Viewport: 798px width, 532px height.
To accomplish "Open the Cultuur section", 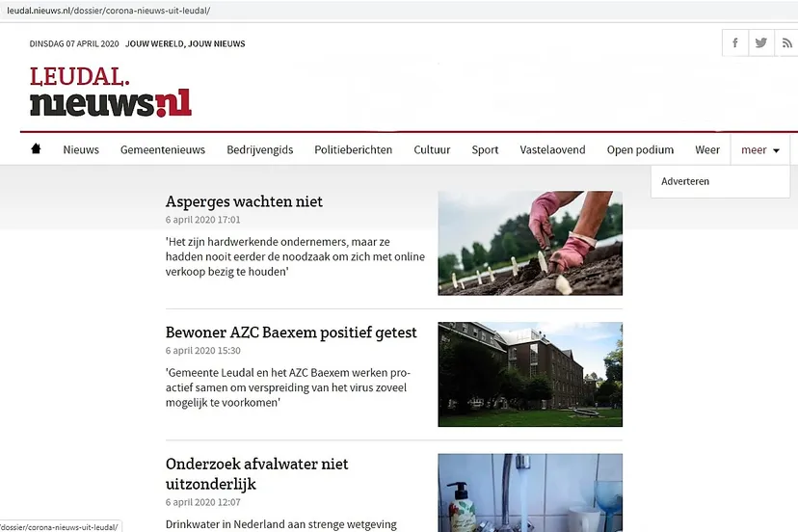I will 432,150.
